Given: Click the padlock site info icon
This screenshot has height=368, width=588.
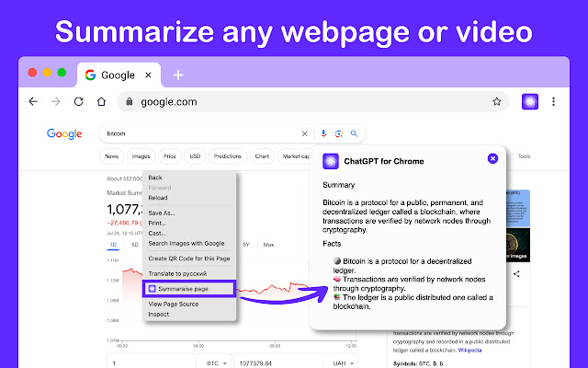Looking at the screenshot, I should point(129,102).
